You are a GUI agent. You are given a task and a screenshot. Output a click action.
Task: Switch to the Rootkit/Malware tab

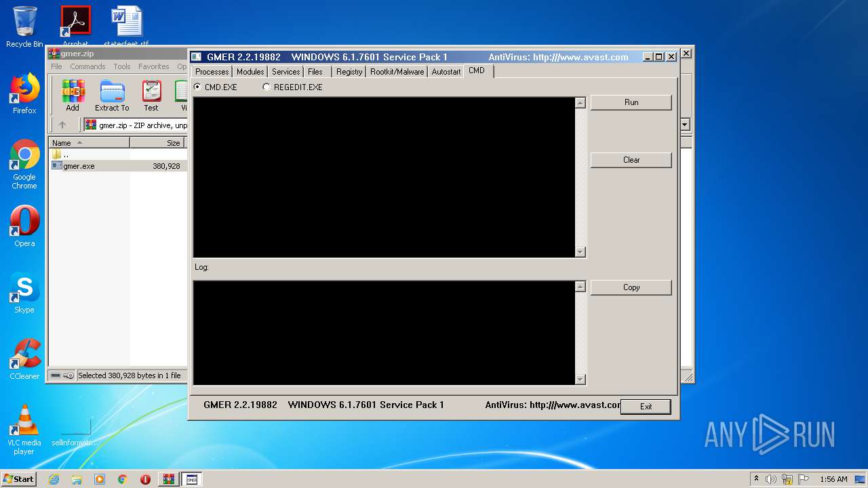point(397,72)
